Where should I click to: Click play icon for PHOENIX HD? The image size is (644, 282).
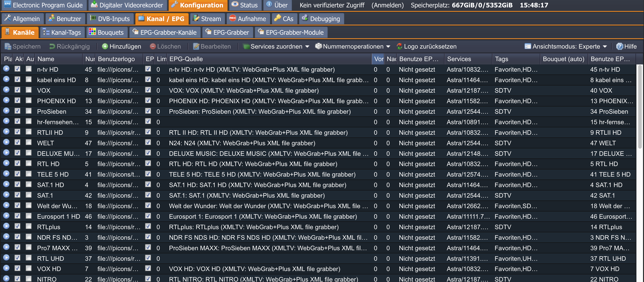pos(6,100)
